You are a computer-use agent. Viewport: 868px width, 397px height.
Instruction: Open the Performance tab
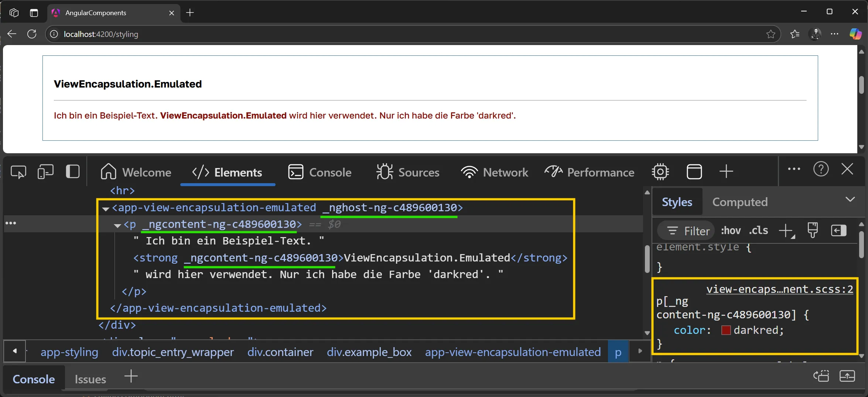[x=590, y=172]
